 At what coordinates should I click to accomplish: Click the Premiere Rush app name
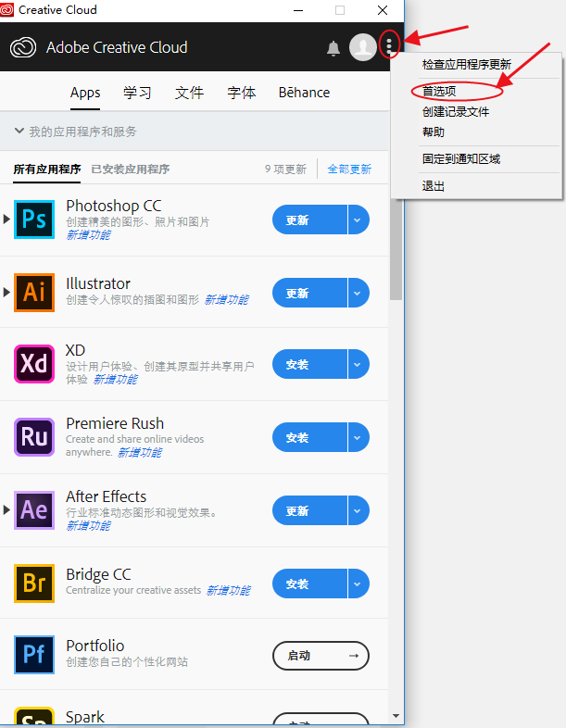115,423
